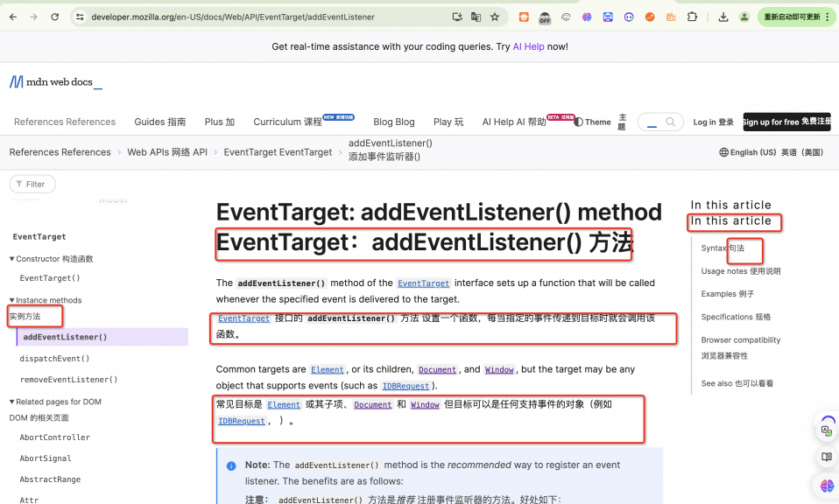The width and height of the screenshot is (839, 504).
Task: Click the install app icon in address bar
Action: coord(457,17)
